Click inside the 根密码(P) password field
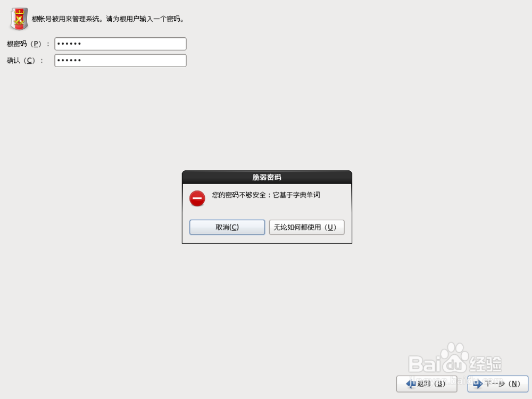Viewport: 532px width, 399px height. point(120,44)
